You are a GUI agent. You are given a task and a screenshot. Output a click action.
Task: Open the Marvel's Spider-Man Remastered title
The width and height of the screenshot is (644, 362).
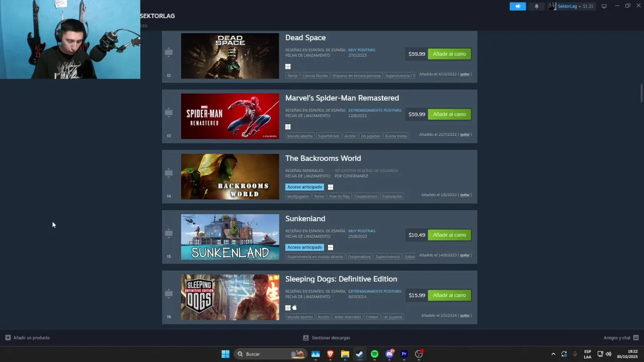point(342,98)
